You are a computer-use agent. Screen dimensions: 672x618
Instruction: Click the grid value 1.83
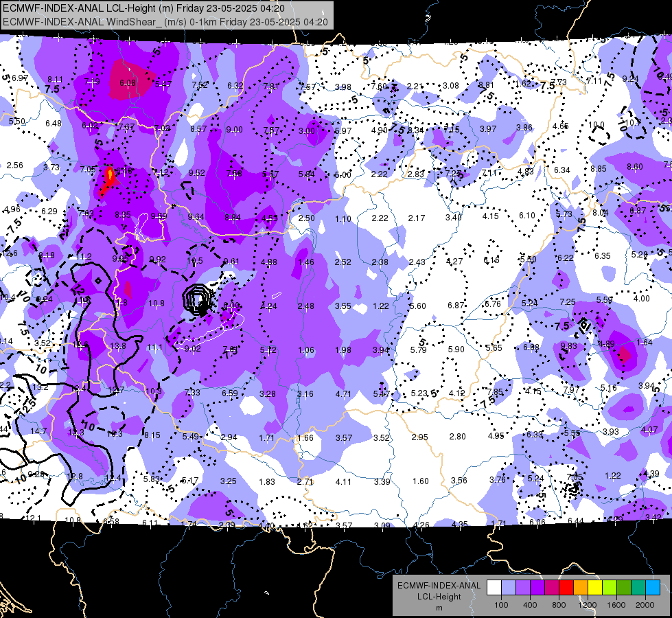pyautogui.click(x=266, y=481)
